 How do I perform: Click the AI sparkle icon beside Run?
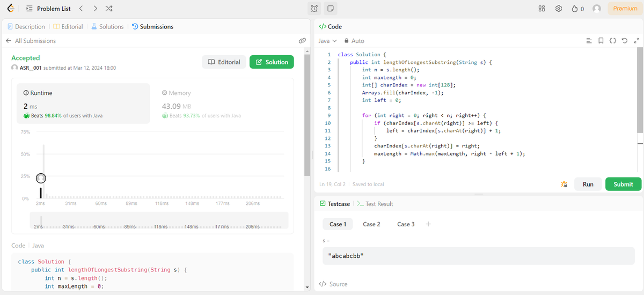563,184
